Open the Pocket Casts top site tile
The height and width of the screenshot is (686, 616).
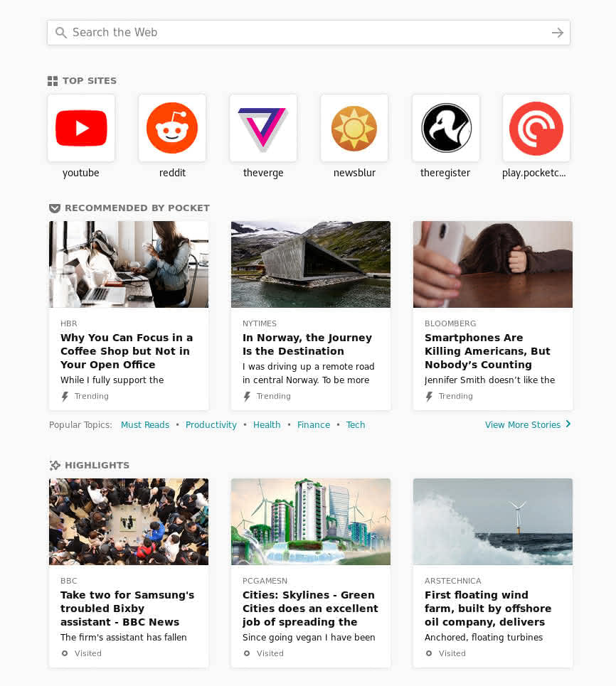pos(536,128)
